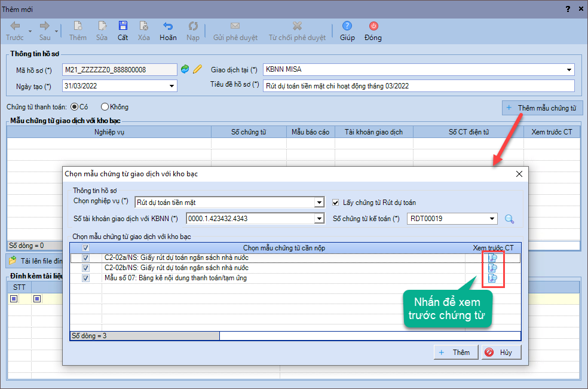Toggle select-all checkbox in template header
The image size is (588, 389).
point(86,248)
